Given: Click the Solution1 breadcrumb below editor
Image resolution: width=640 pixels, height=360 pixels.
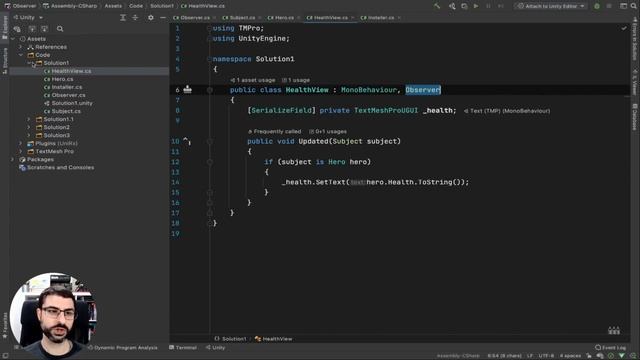Looking at the screenshot, I should pyautogui.click(x=231, y=339).
